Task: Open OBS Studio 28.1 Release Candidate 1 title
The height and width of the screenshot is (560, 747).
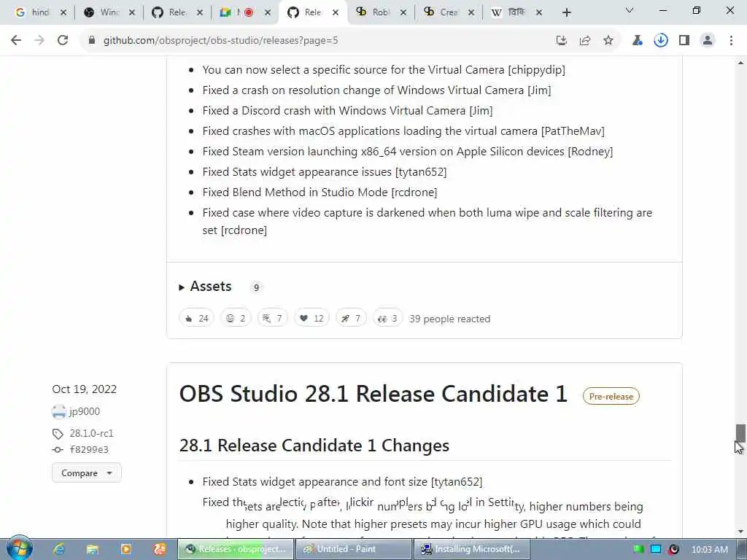Action: point(373,394)
